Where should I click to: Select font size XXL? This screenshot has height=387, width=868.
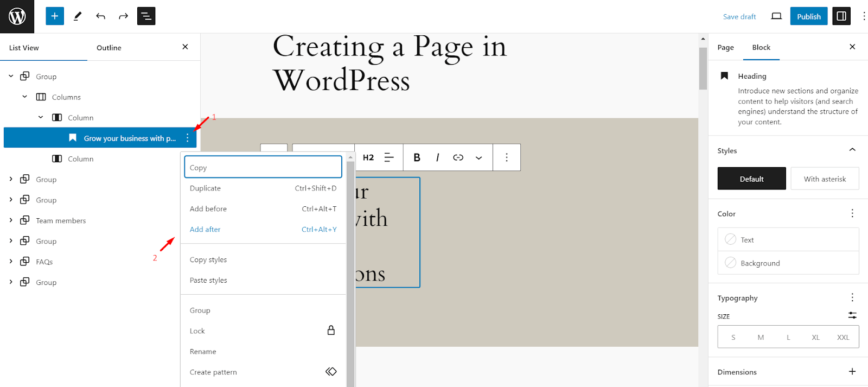pos(843,337)
